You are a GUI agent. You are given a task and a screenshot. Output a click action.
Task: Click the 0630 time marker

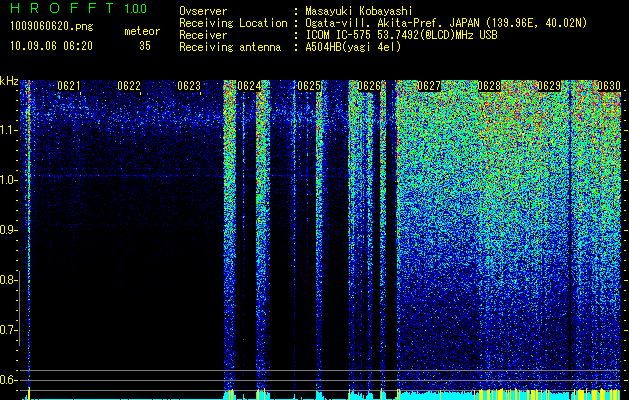click(609, 86)
